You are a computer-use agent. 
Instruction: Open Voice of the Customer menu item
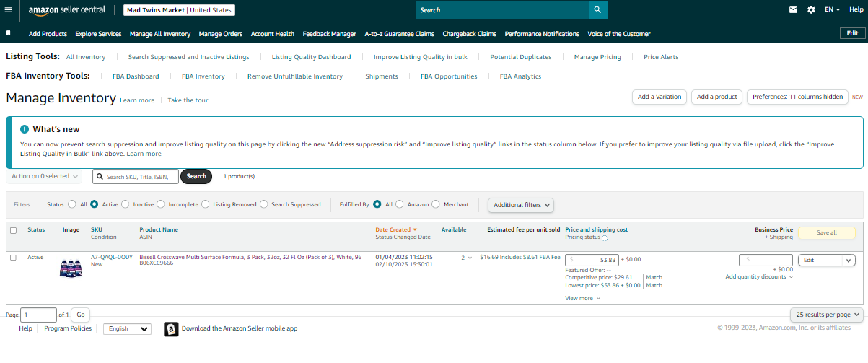coord(619,34)
